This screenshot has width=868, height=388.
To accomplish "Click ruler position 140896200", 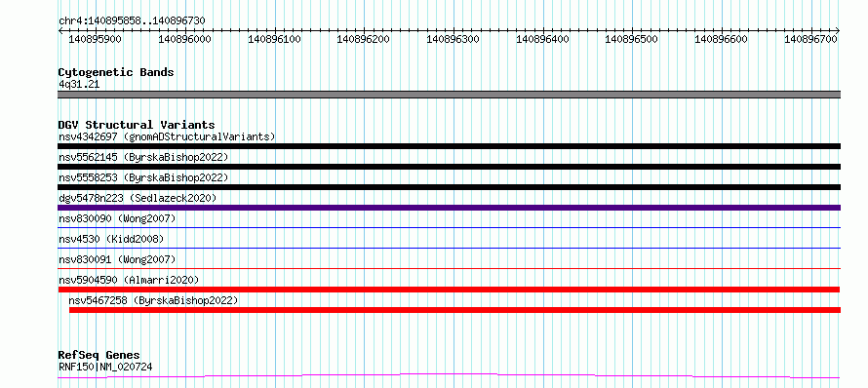I will click(364, 39).
